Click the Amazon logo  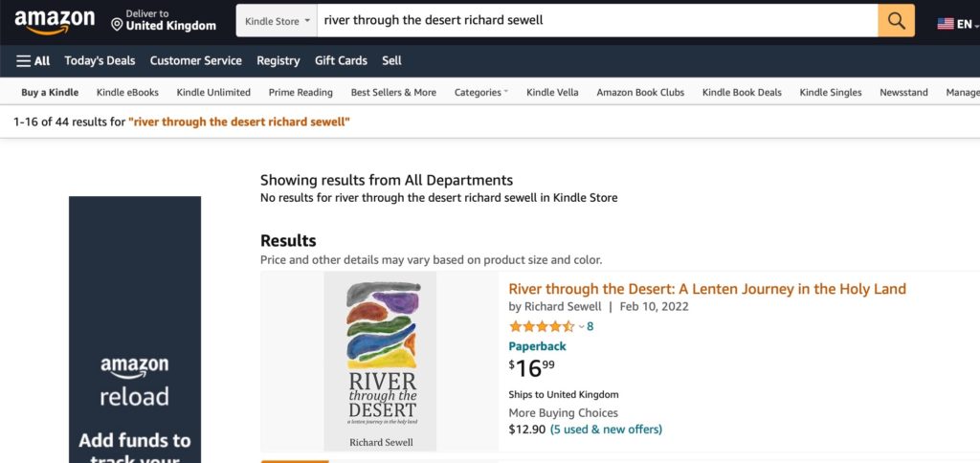[55, 21]
